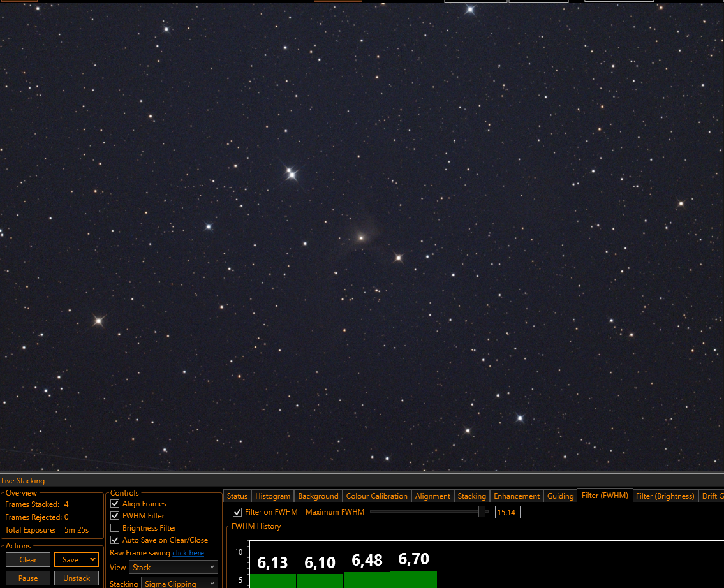Save the current live stack

(70, 559)
